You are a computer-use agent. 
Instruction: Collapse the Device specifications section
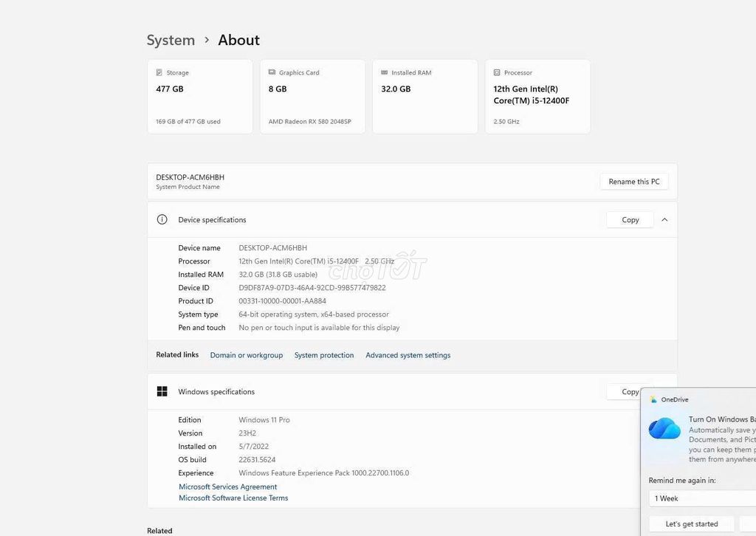pyautogui.click(x=664, y=220)
